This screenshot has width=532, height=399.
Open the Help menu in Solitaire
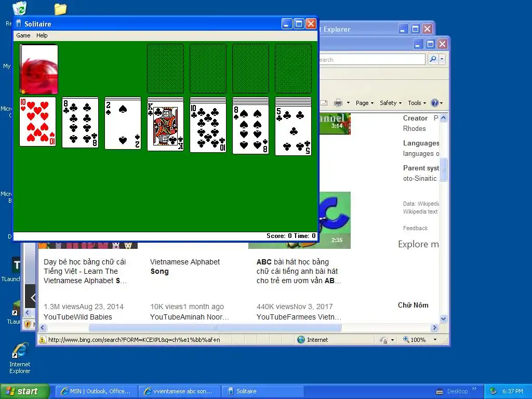(42, 35)
